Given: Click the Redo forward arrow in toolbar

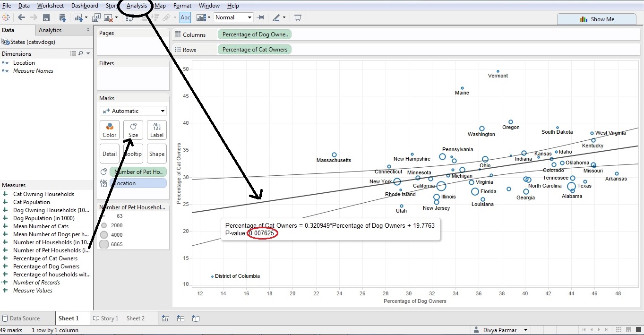Looking at the screenshot, I should click(34, 17).
